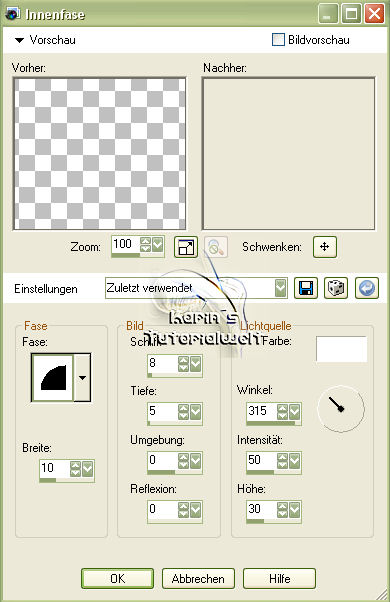
Task: Open the Fase shape dropdown arrow
Action: tap(82, 378)
